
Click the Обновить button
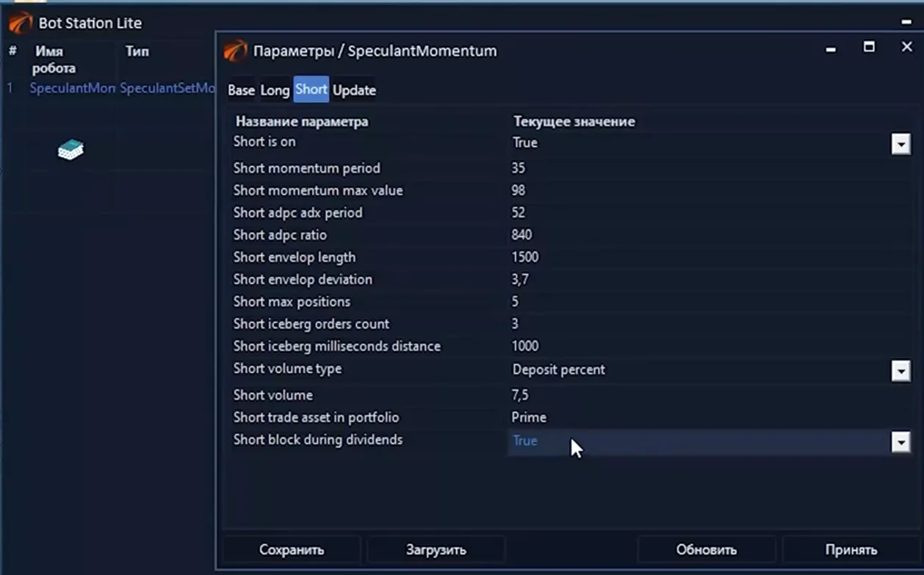pos(707,549)
